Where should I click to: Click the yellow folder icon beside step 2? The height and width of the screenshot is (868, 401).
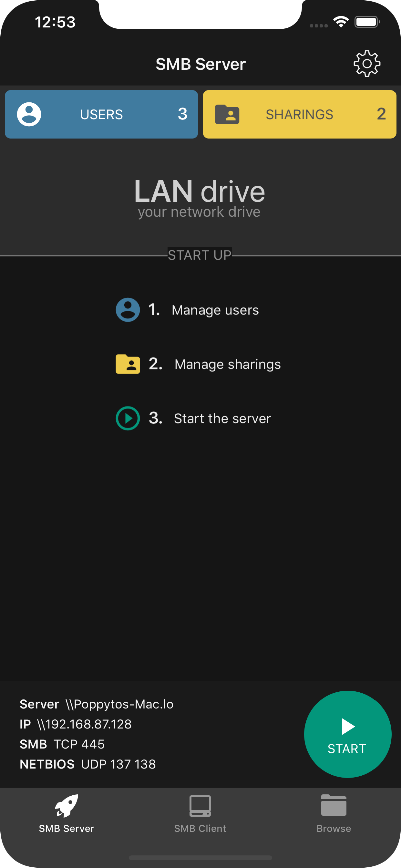coord(128,364)
